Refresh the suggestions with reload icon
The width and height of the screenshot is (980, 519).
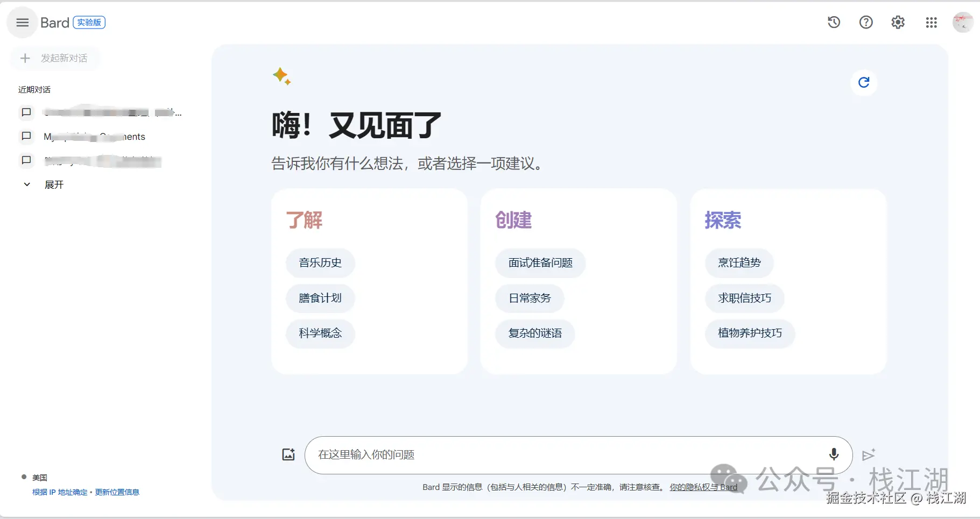(864, 82)
